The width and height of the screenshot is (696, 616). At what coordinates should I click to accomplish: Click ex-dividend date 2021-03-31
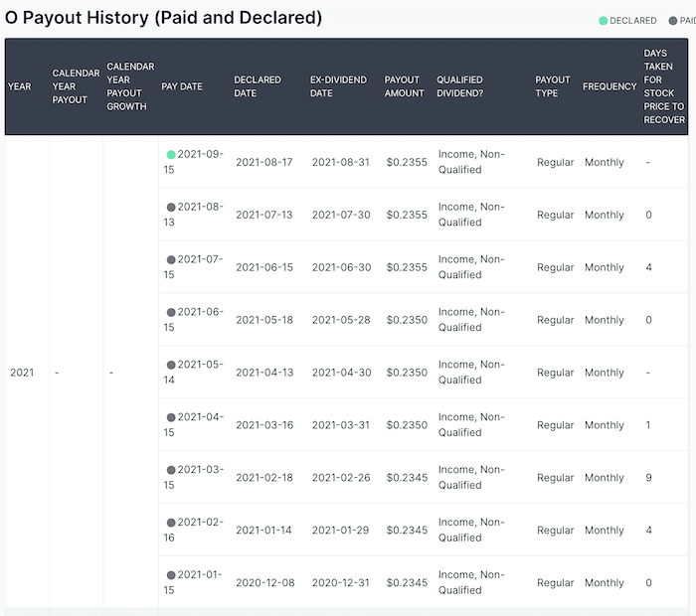click(x=340, y=425)
